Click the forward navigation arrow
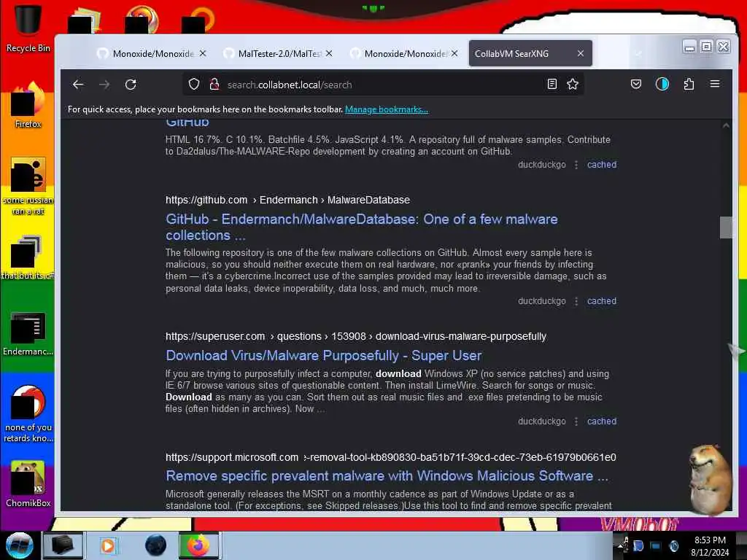The width and height of the screenshot is (747, 560). (104, 85)
